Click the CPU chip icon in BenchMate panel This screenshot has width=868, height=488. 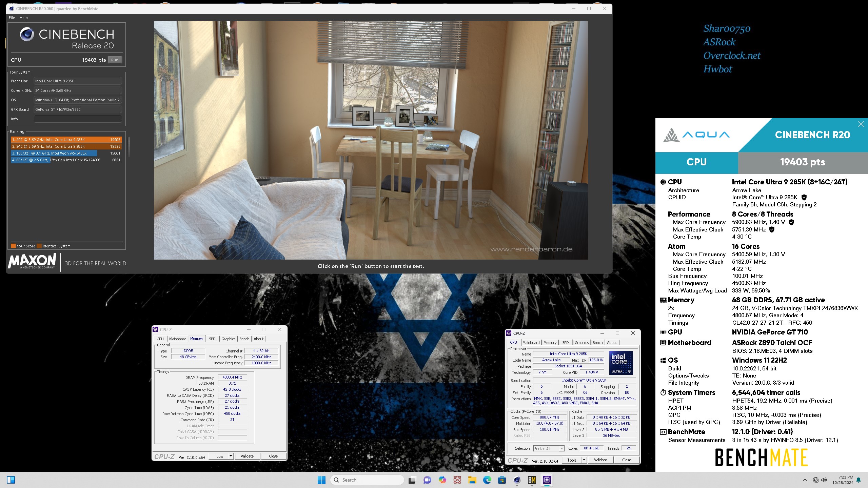click(x=663, y=182)
